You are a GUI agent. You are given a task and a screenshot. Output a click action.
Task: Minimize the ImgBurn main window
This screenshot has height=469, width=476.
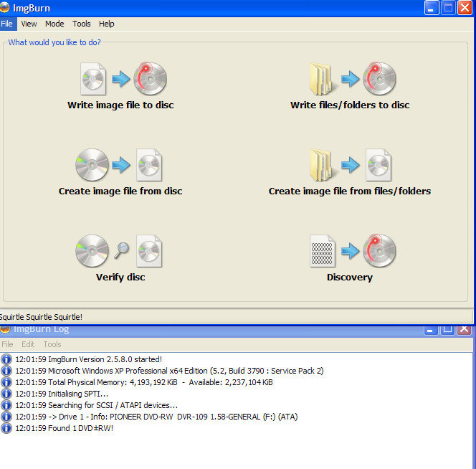coord(432,8)
